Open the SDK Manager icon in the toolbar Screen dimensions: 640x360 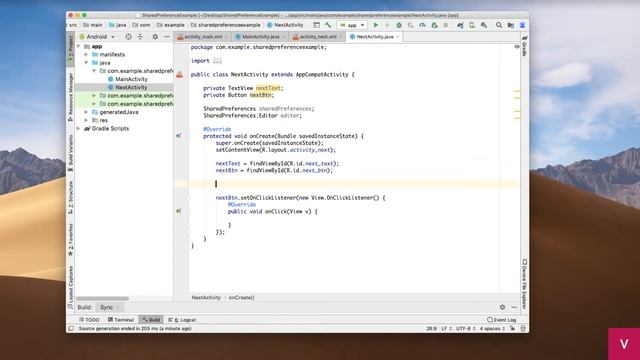pyautogui.click(x=484, y=25)
